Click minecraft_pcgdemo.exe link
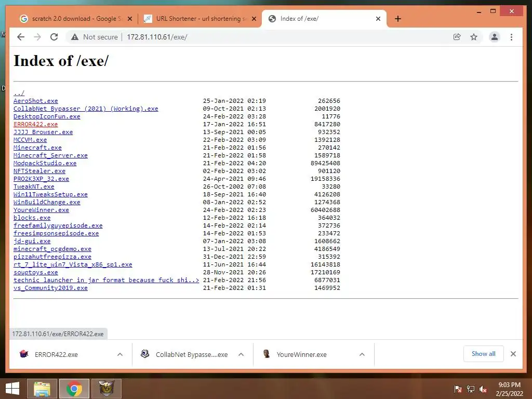Image resolution: width=532 pixels, height=399 pixels. coord(52,249)
